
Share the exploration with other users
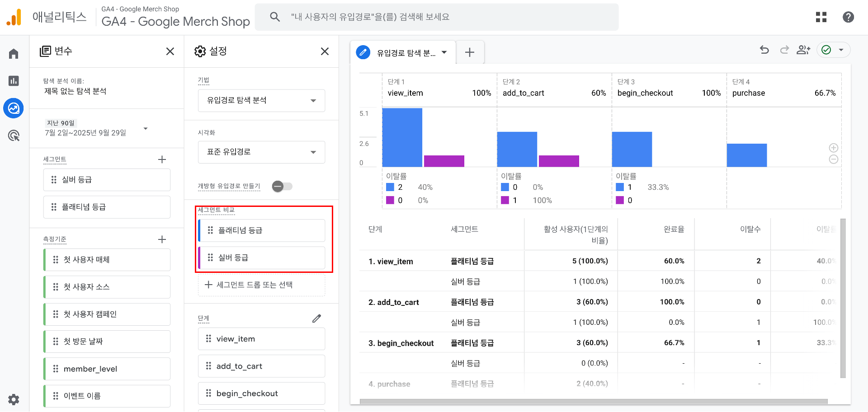coord(804,50)
